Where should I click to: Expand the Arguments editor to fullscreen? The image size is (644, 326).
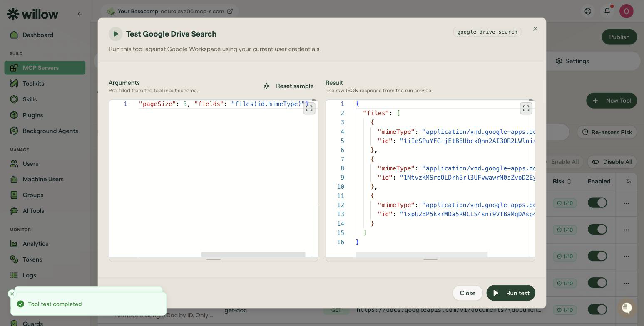tap(309, 109)
